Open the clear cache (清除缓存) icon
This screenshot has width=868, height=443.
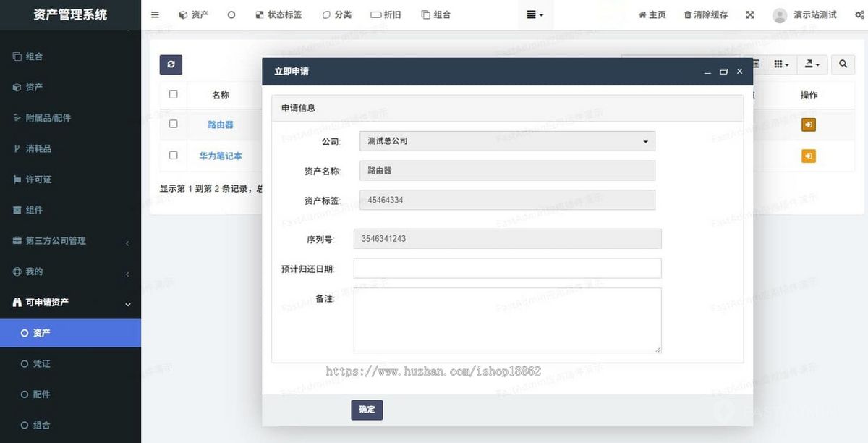(705, 14)
